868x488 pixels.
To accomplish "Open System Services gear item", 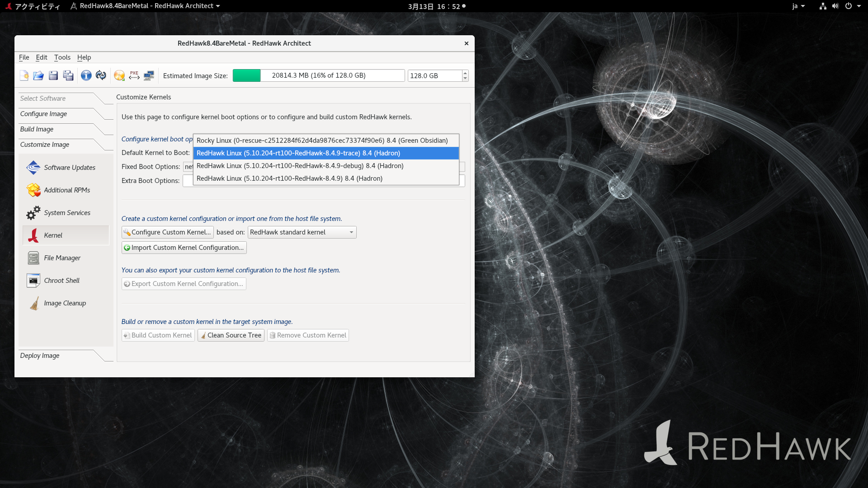I will (x=66, y=213).
